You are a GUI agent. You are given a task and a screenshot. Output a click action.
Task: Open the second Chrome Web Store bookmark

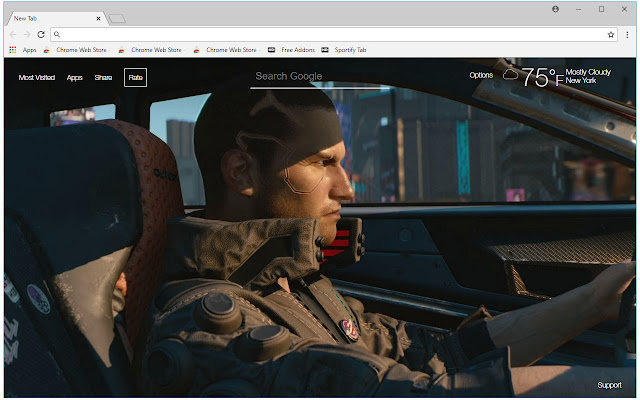pyautogui.click(x=151, y=50)
